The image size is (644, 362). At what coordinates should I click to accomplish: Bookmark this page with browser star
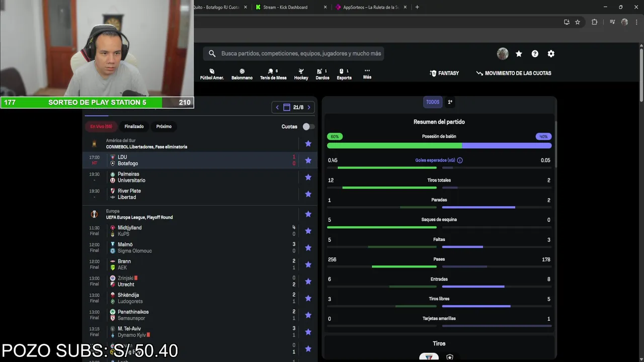[x=578, y=22]
